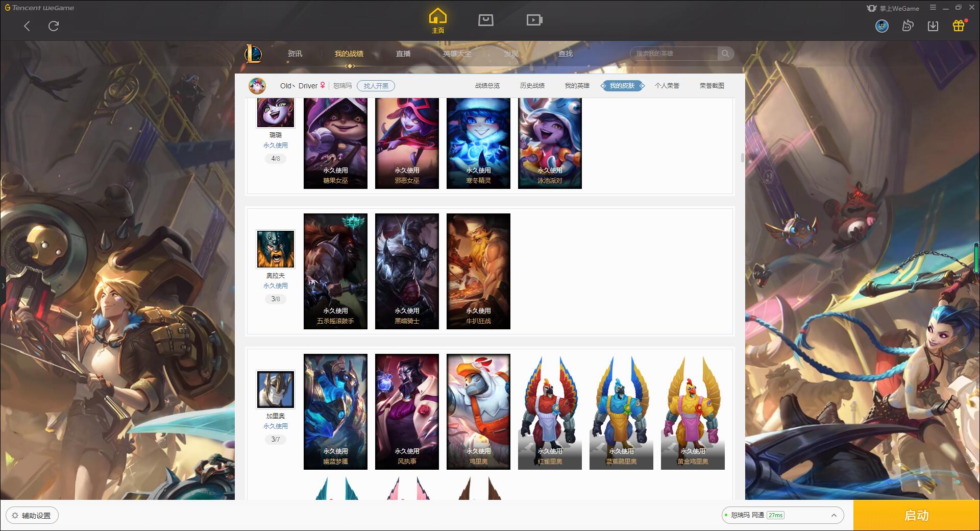
Task: Open the 泳池派对 skin card
Action: tap(550, 143)
